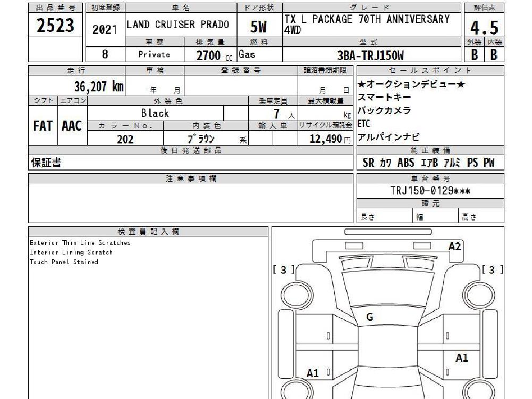
Task: Select the バックカメラ sales point
Action: click(384, 111)
